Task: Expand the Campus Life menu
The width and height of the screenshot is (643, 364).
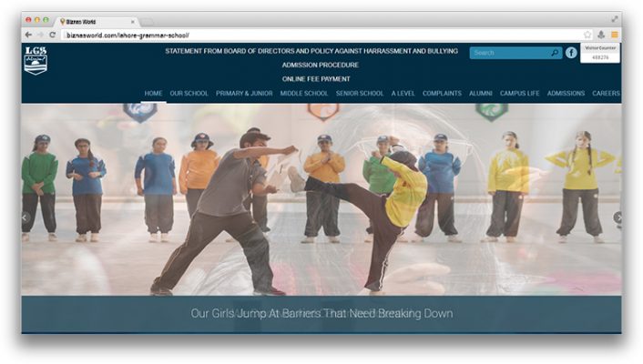Action: (520, 94)
